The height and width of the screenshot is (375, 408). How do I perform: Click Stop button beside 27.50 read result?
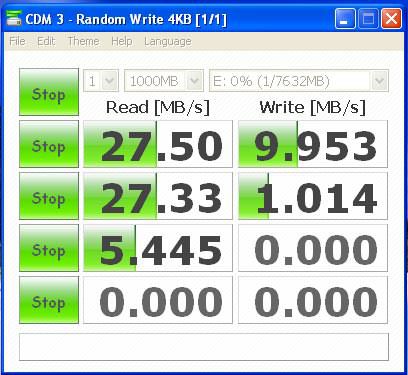[49, 144]
